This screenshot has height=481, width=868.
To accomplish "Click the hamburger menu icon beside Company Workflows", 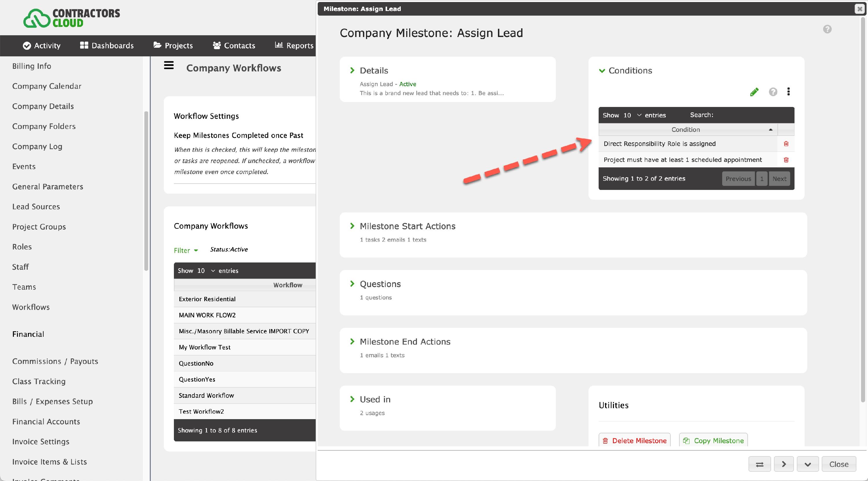I will point(169,65).
